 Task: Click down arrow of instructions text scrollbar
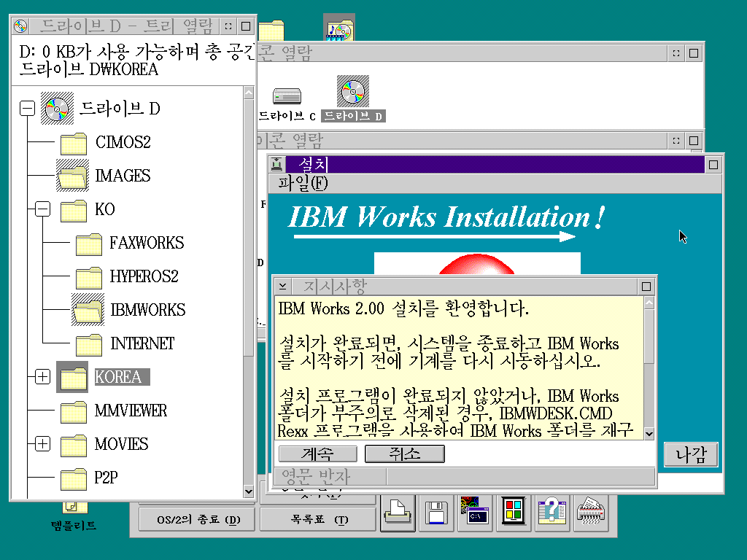(649, 433)
